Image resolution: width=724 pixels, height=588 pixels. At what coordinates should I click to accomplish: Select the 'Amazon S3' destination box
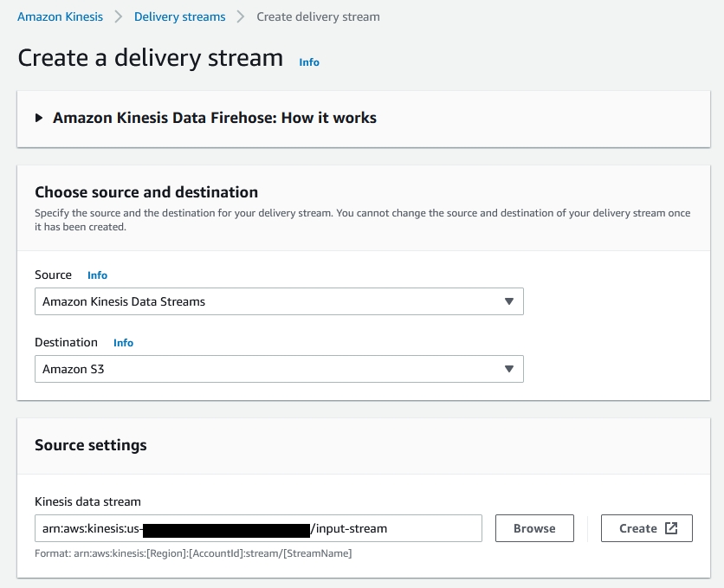point(268,369)
